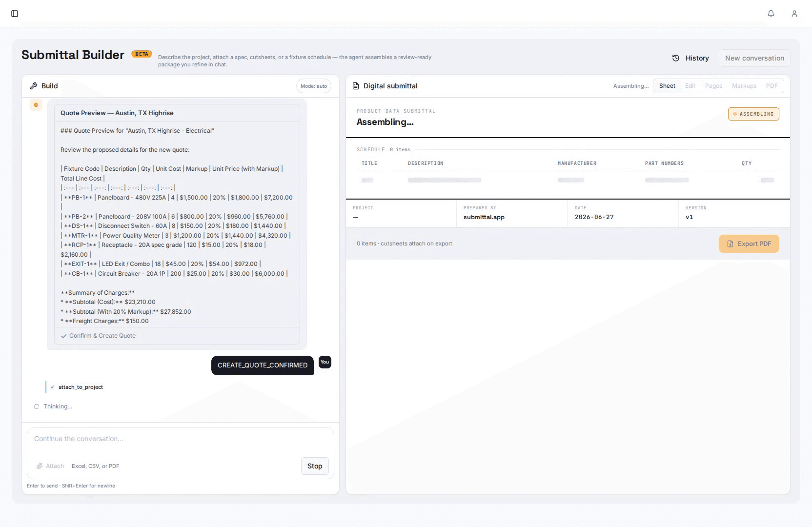Click the 'Assembling...' status text beside tabs
This screenshot has height=527, width=812.
[631, 86]
